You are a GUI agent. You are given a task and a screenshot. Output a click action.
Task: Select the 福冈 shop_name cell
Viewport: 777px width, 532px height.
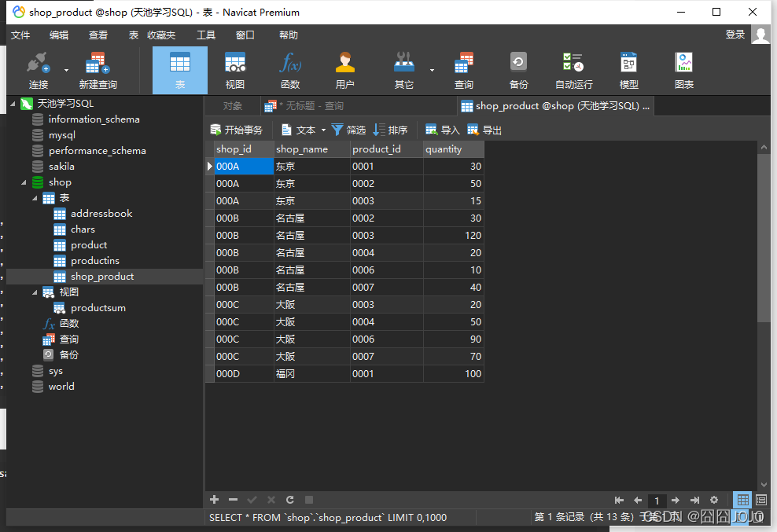tap(311, 374)
